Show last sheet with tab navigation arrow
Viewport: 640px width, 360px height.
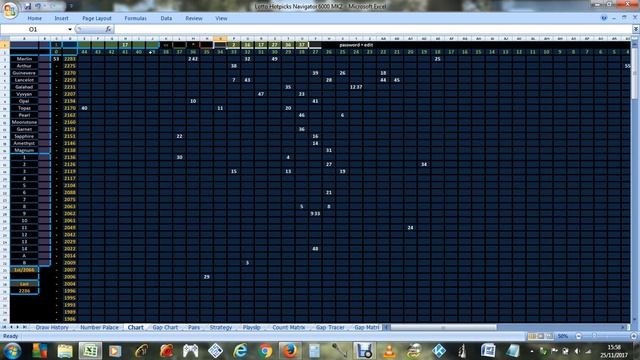(x=24, y=327)
